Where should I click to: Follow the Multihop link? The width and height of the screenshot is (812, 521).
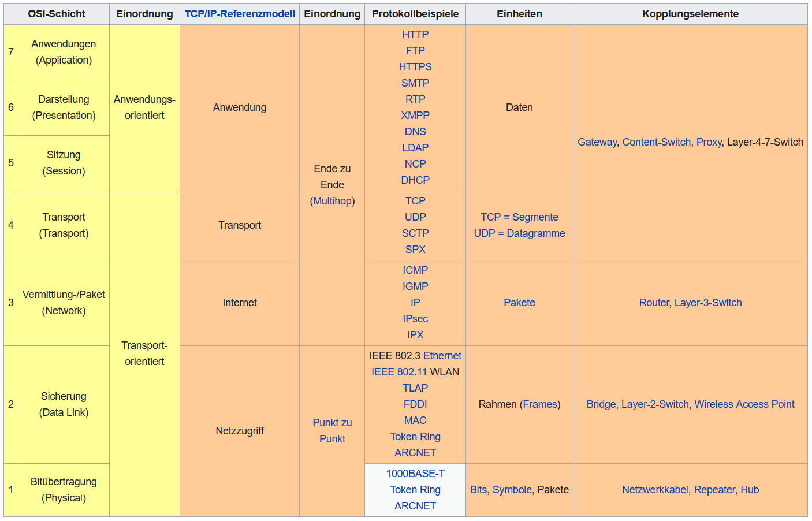tap(332, 201)
